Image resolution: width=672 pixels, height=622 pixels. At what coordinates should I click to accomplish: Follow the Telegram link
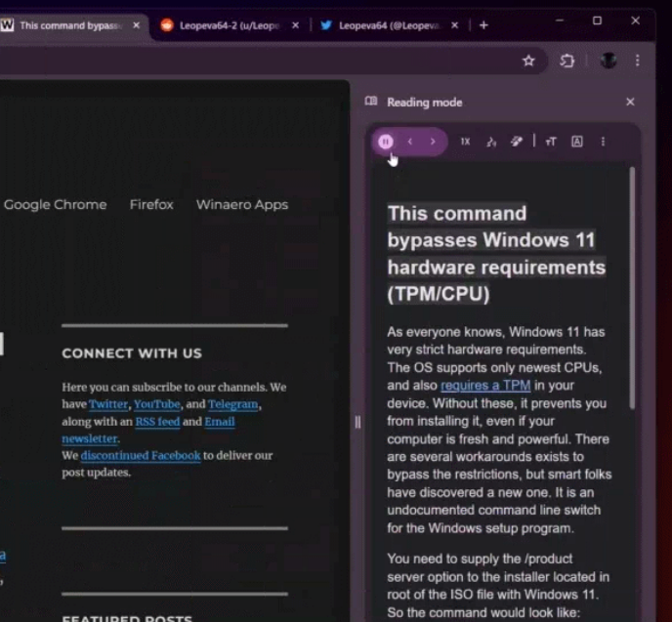coord(233,404)
